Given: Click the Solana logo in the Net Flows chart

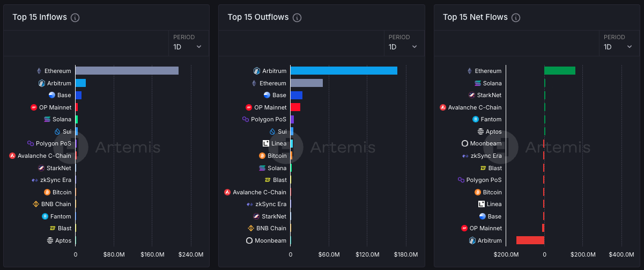Looking at the screenshot, I should pos(478,83).
